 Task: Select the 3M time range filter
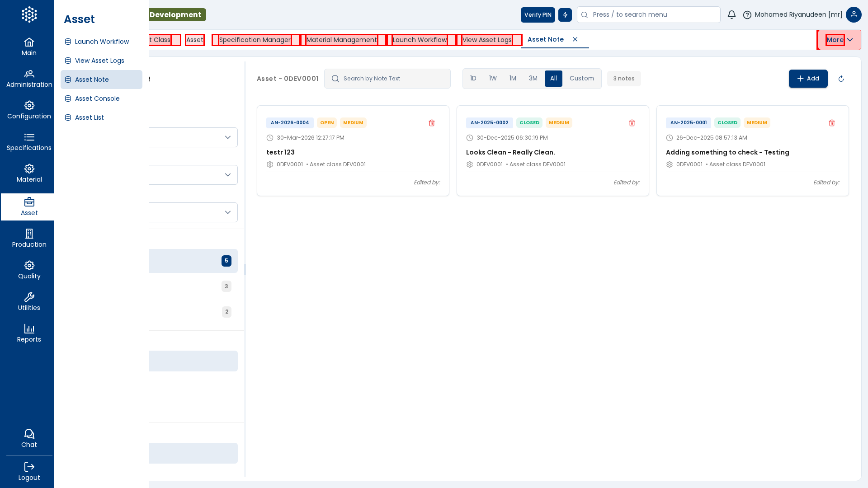pos(533,79)
